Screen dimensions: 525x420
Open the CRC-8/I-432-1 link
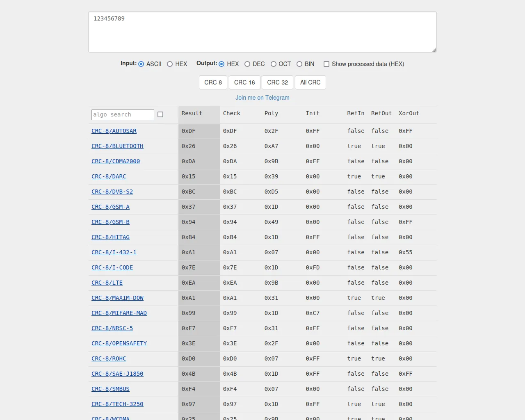point(114,252)
